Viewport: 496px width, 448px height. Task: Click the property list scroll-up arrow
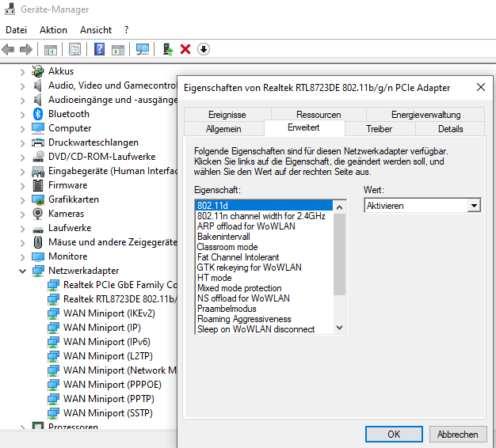pyautogui.click(x=339, y=207)
